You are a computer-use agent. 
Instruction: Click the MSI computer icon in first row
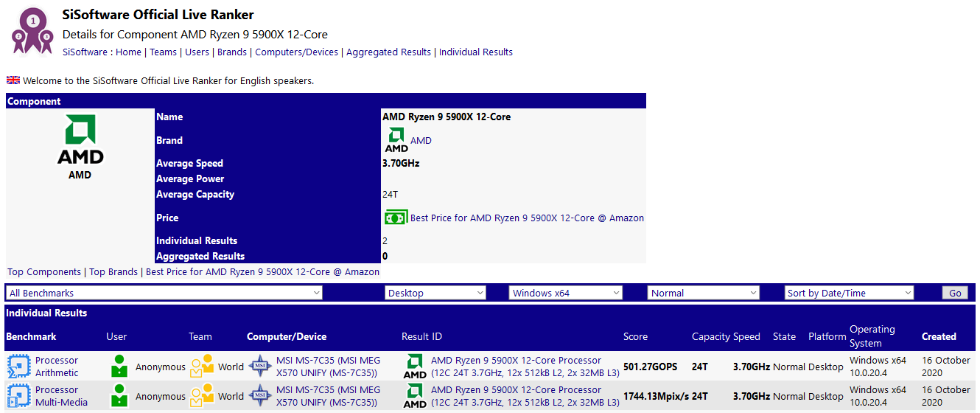click(x=260, y=367)
